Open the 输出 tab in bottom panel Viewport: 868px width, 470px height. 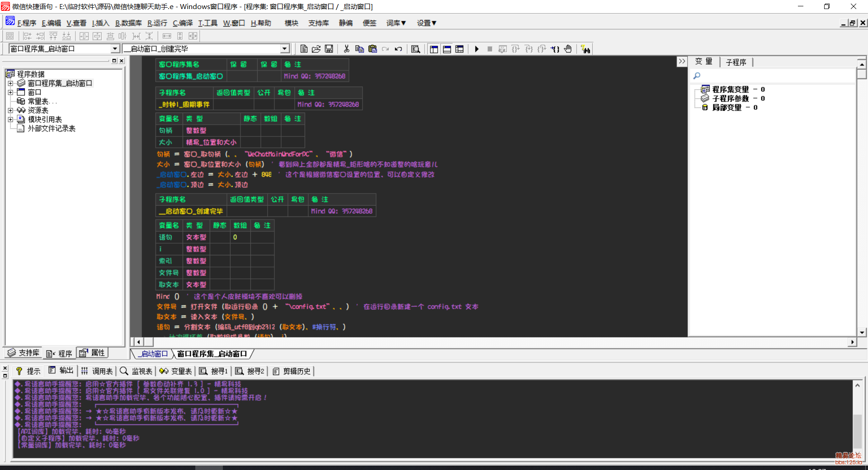coord(61,371)
